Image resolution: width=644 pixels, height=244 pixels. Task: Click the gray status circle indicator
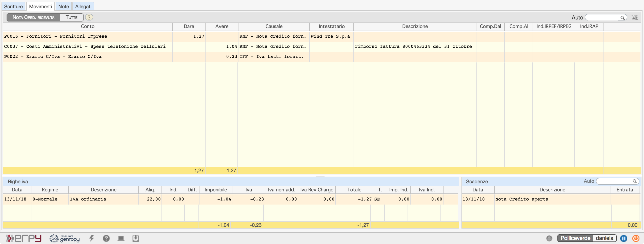tap(549, 238)
